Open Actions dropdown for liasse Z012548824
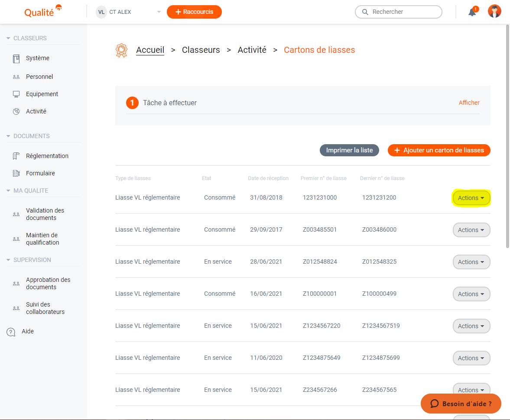 [x=471, y=262]
